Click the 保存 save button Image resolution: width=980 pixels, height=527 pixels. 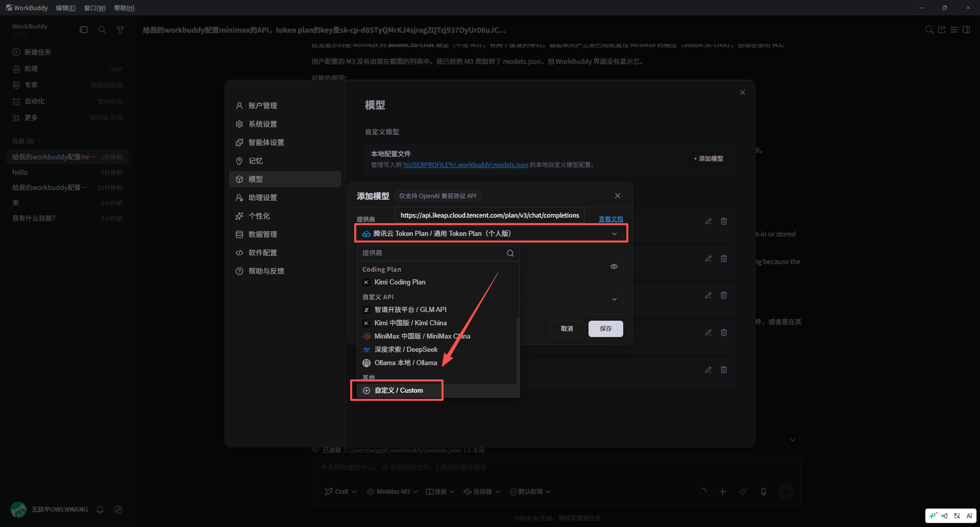coord(605,329)
